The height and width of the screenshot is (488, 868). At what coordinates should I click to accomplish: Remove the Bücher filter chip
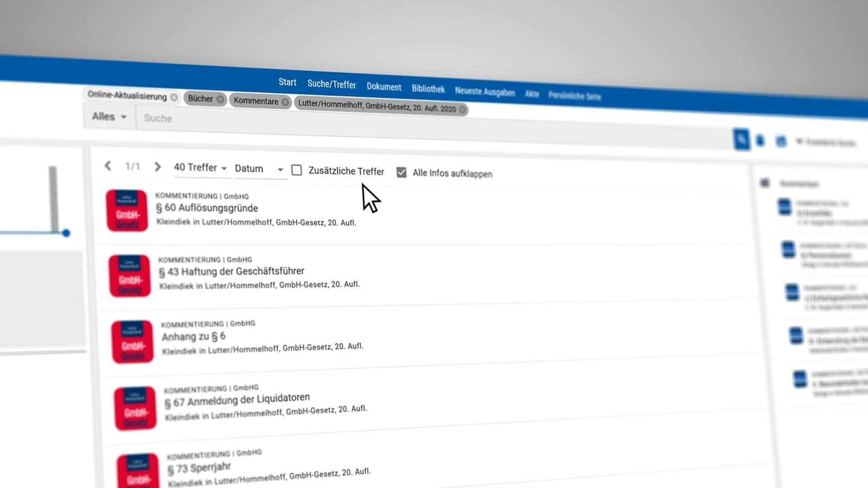[220, 99]
